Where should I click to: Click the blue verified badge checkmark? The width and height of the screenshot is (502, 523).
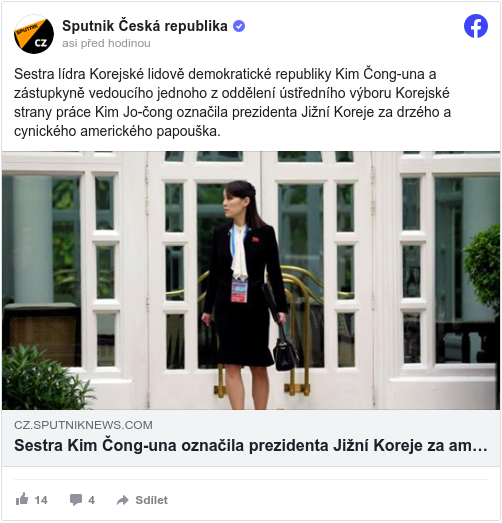click(x=239, y=26)
